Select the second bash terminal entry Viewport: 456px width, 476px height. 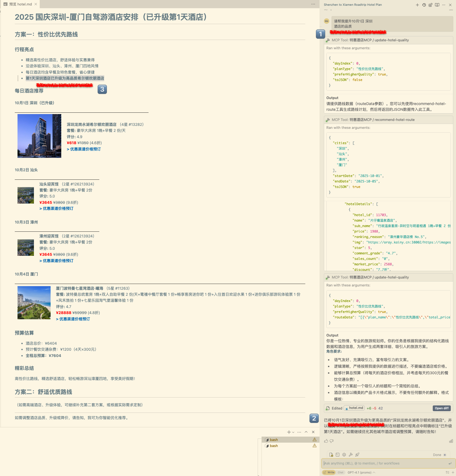(274, 446)
